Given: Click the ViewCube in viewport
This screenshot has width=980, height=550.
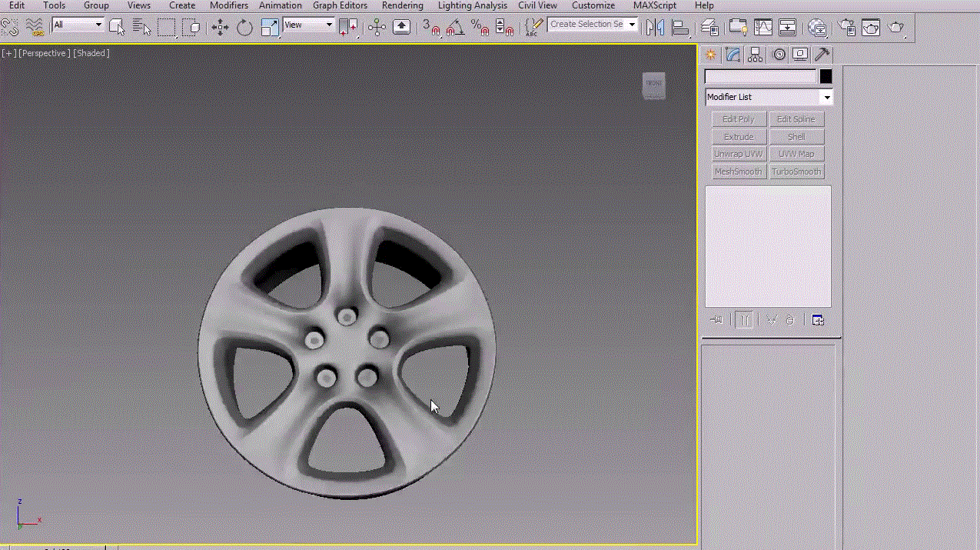Looking at the screenshot, I should [654, 85].
